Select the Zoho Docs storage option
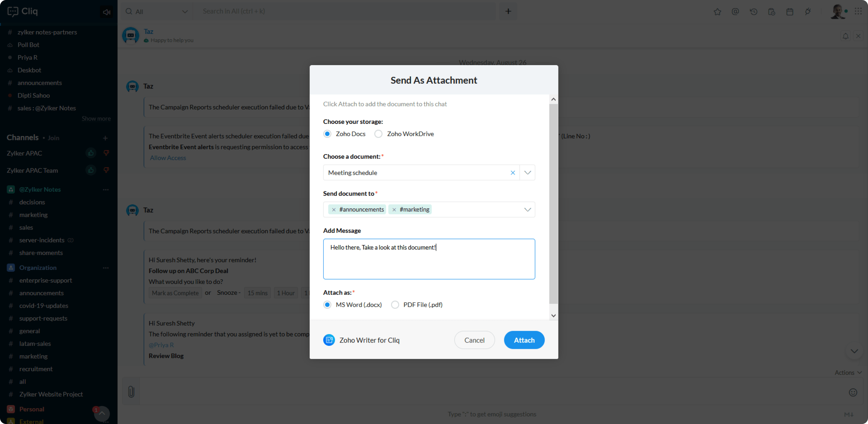The width and height of the screenshot is (868, 424). point(327,134)
